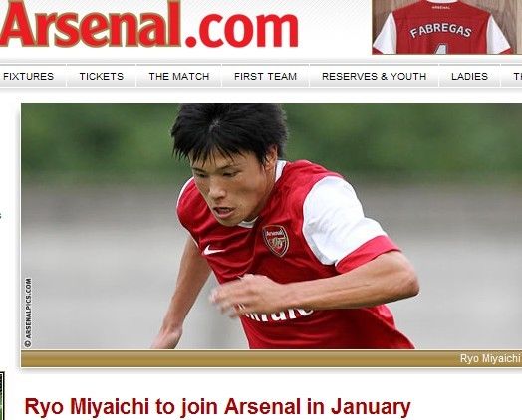Viewport: 522px width, 420px height.
Task: Open the Fixtures menu item
Action: [28, 77]
